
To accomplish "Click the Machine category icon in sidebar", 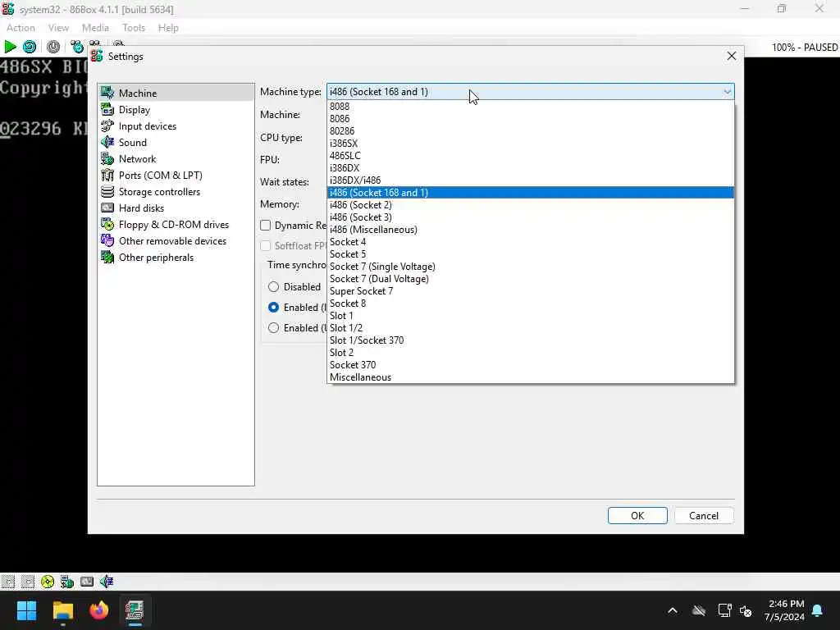I will pyautogui.click(x=107, y=93).
